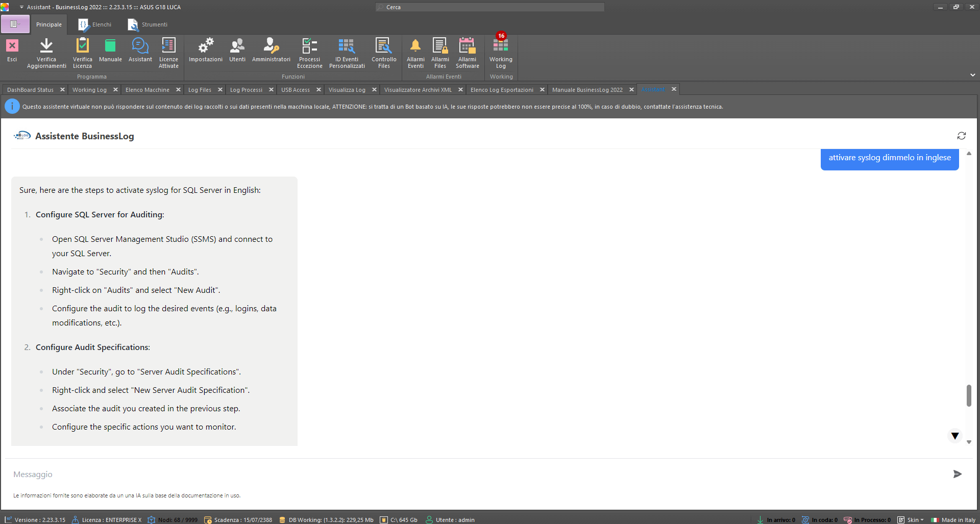Open quick access toolbar dropdown arrow
Viewport: 980px width, 524px height.
(21, 7)
